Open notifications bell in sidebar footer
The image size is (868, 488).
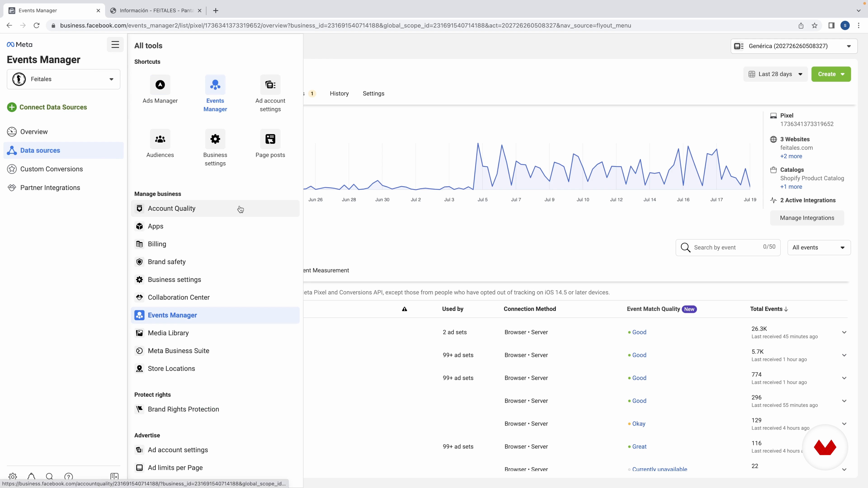click(x=31, y=476)
